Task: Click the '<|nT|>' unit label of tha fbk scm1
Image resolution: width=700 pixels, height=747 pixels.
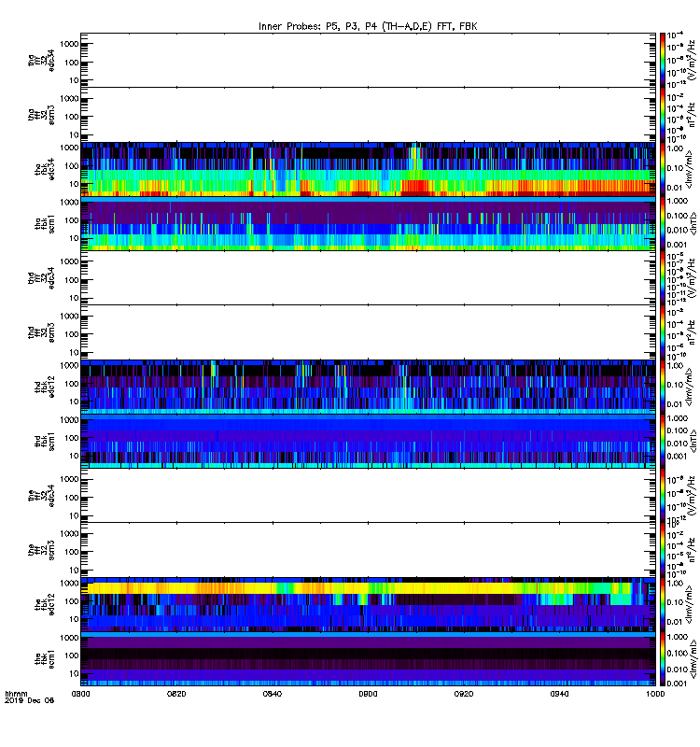Action: [x=693, y=224]
